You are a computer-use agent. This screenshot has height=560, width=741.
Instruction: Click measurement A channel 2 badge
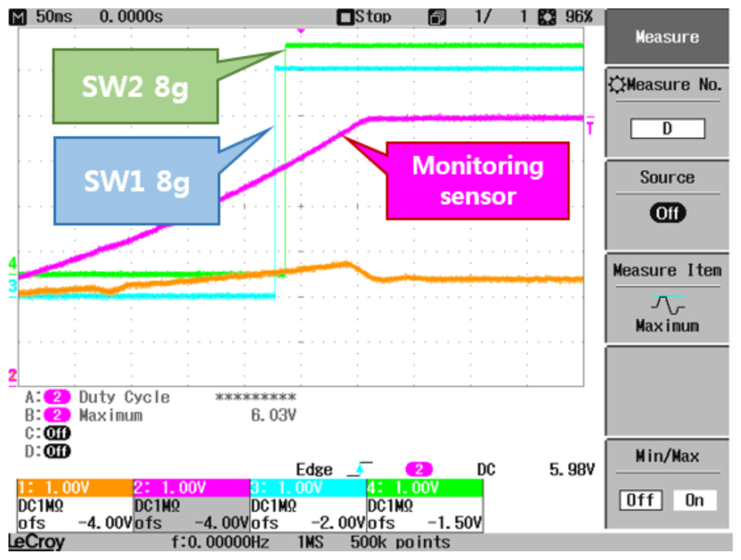tap(57, 397)
